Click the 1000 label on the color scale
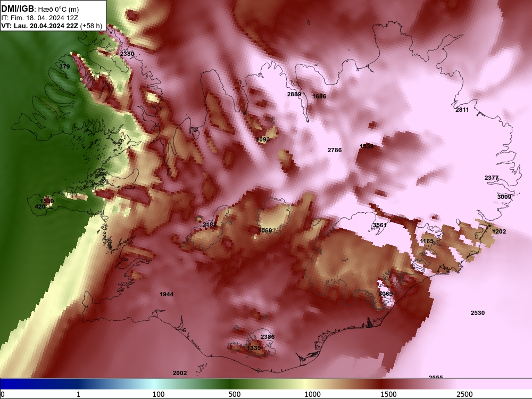Image resolution: width=532 pixels, height=399 pixels. [312, 394]
